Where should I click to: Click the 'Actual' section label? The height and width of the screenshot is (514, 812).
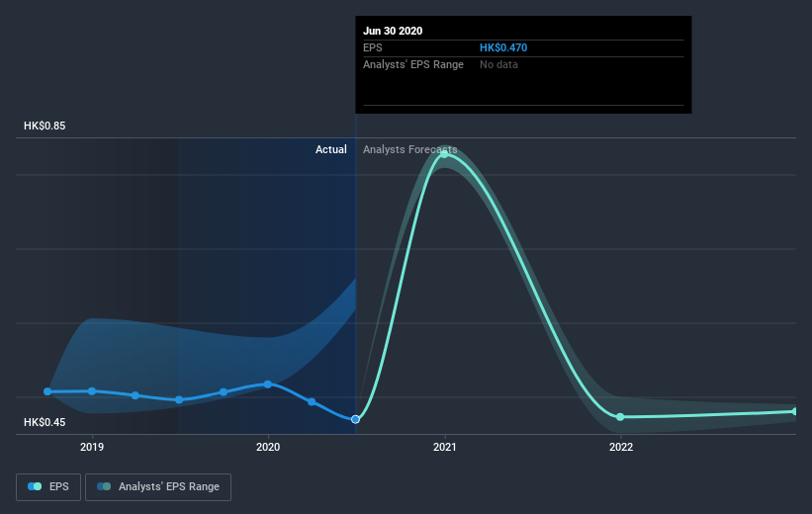(x=331, y=149)
